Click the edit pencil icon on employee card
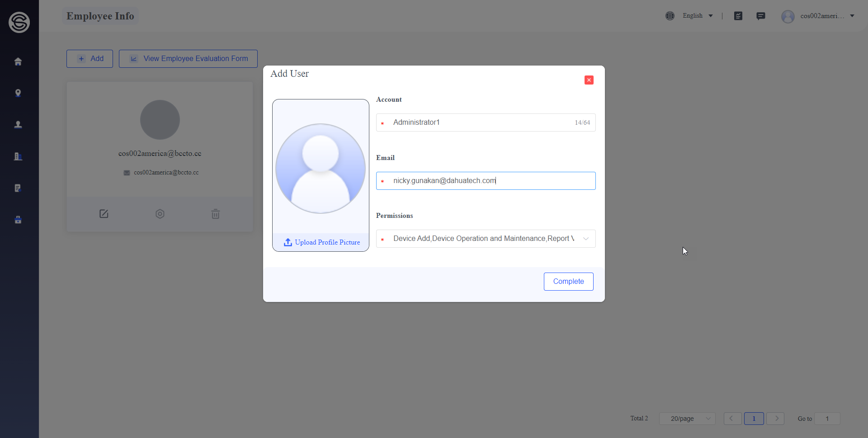Image resolution: width=868 pixels, height=438 pixels. click(x=104, y=214)
